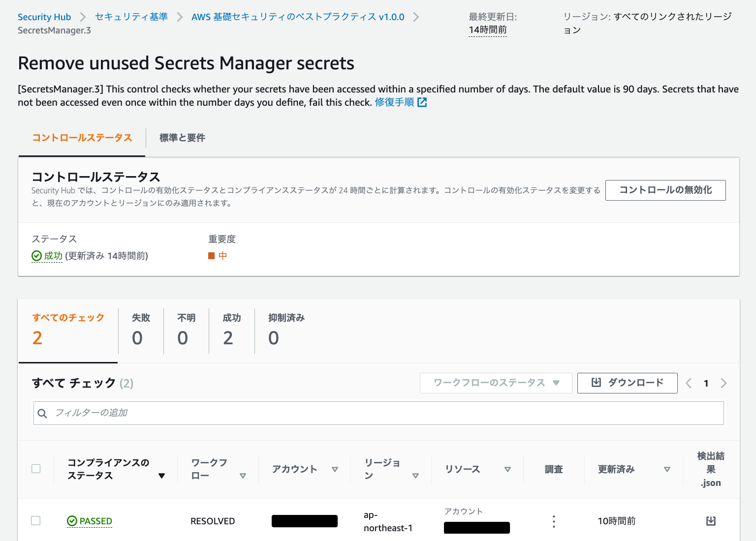The height and width of the screenshot is (541, 756).
Task: Switch to the 標準と要件 tab
Action: (181, 138)
